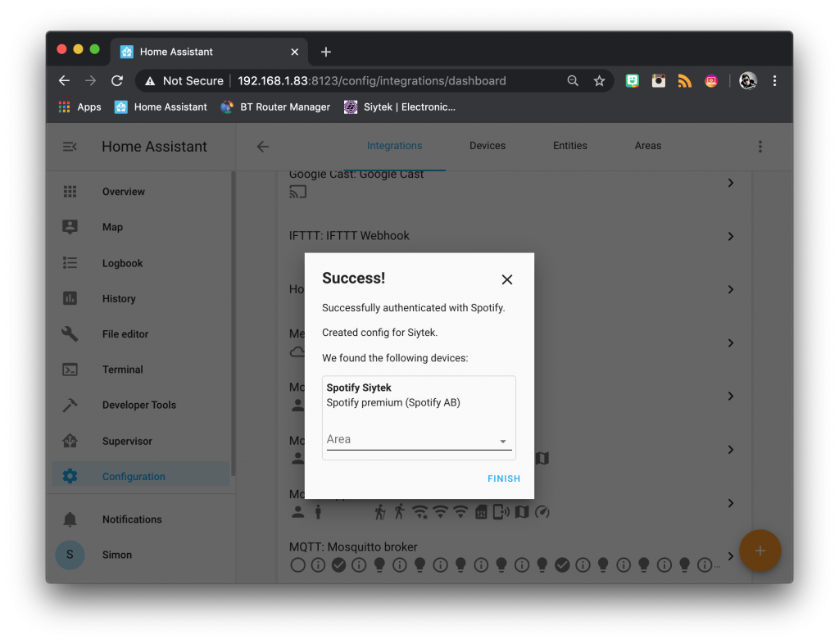Click the zoom magnifier icon in the address bar
Screen dimensions: 839x644
pyautogui.click(x=573, y=81)
